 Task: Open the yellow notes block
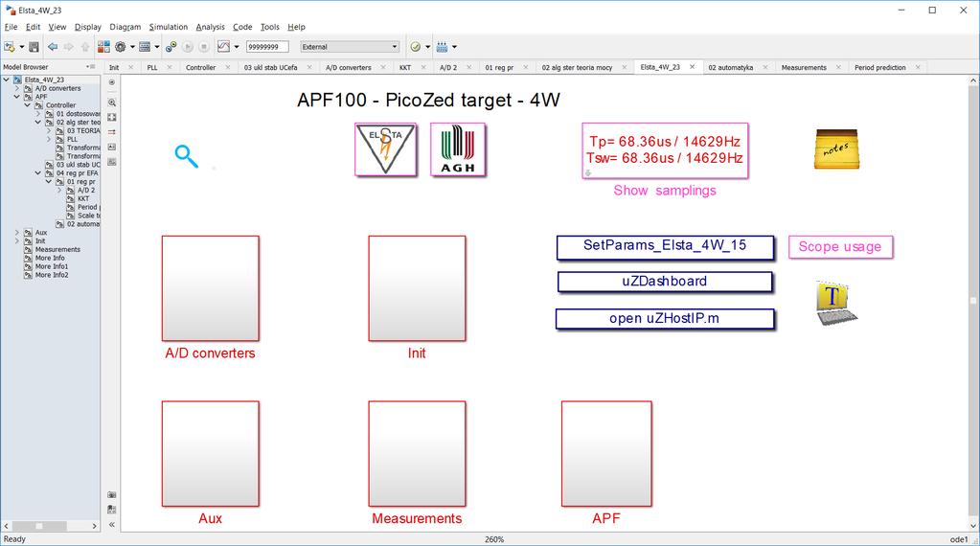point(837,148)
